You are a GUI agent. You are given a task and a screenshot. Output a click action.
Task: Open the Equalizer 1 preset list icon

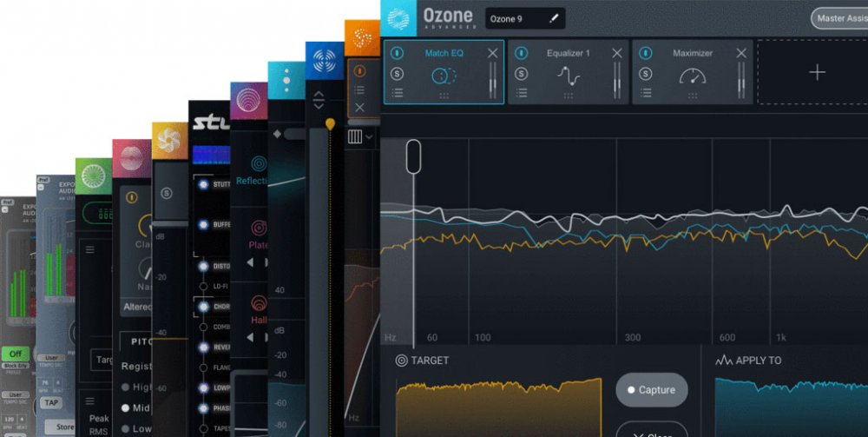522,93
